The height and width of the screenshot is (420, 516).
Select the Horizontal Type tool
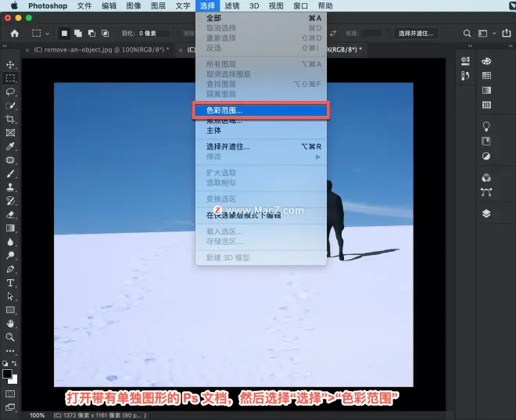[10, 283]
